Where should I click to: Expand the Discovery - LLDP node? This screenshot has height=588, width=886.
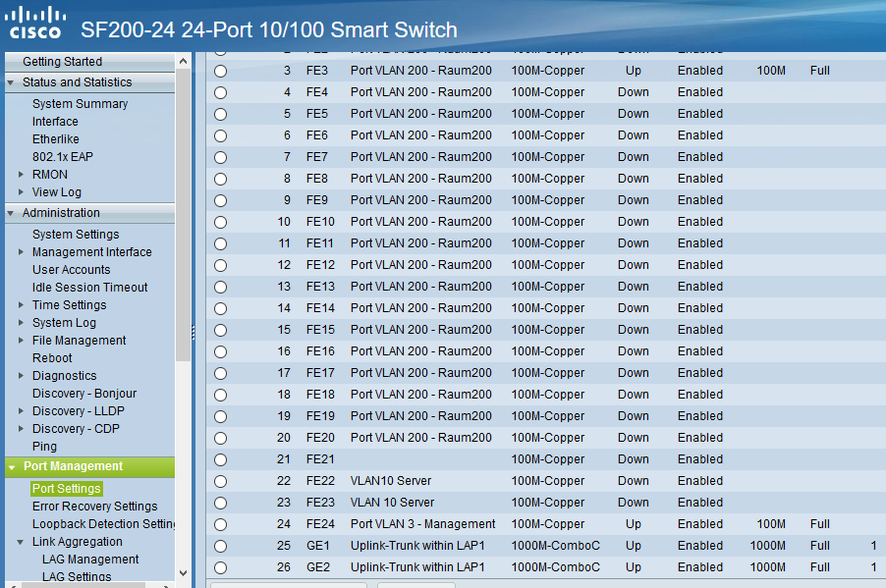(21, 410)
